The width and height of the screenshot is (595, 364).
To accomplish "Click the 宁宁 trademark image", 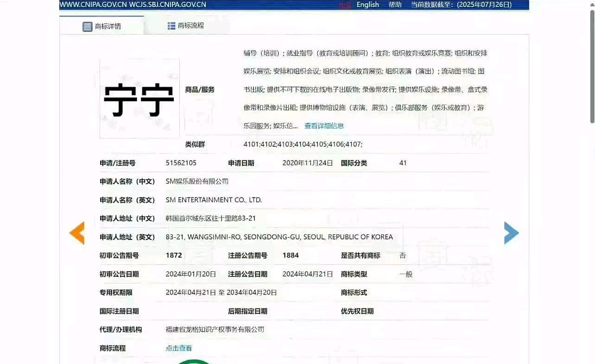I will pyautogui.click(x=139, y=99).
